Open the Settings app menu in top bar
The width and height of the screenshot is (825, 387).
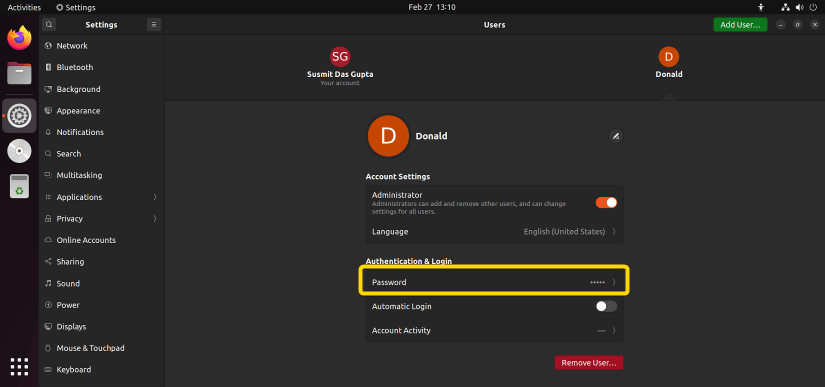click(76, 7)
